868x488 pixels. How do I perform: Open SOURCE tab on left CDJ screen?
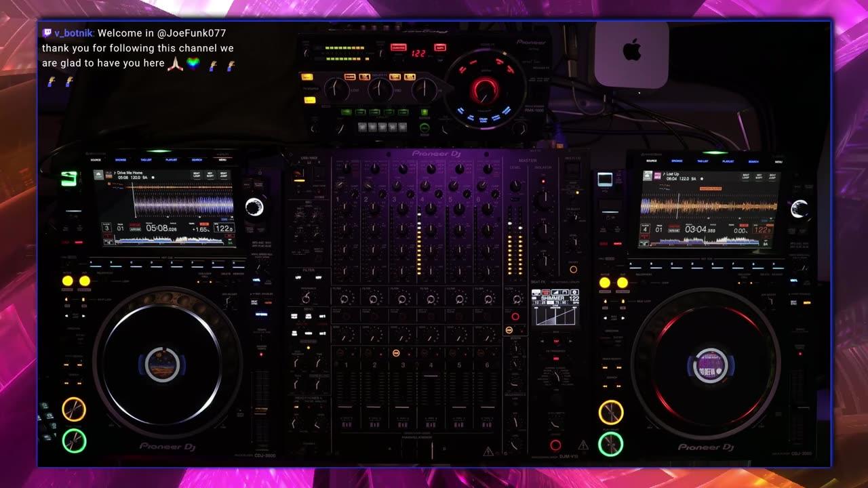coord(96,160)
